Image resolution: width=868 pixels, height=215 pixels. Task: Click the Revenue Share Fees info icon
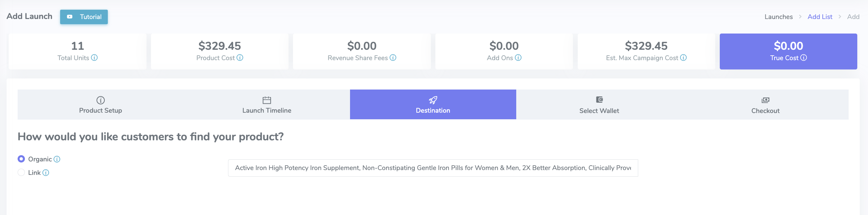[x=393, y=58]
